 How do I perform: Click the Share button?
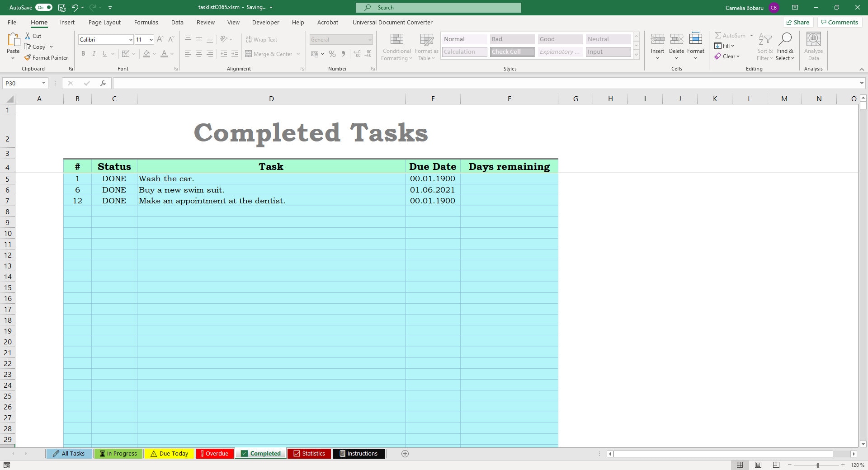(x=798, y=22)
